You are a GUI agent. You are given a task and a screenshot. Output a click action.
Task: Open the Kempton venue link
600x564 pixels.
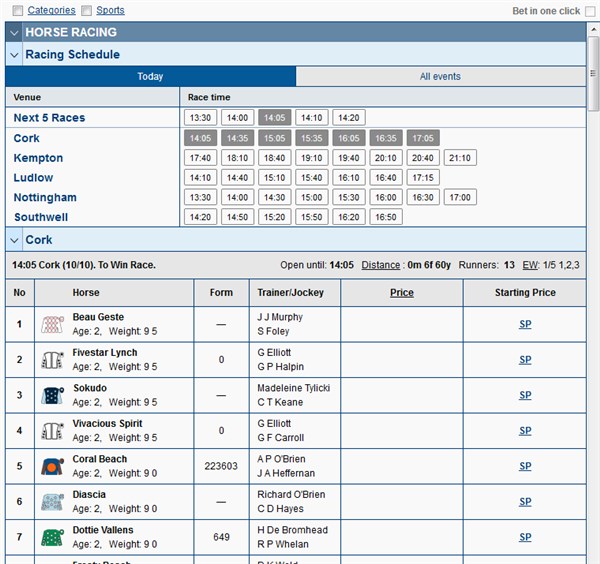[38, 158]
